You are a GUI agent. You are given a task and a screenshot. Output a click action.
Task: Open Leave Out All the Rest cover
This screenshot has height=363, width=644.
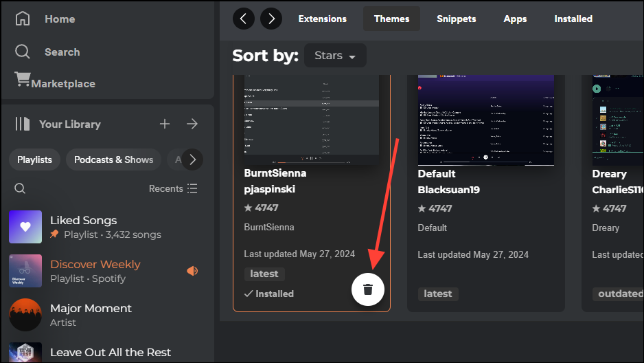click(25, 352)
